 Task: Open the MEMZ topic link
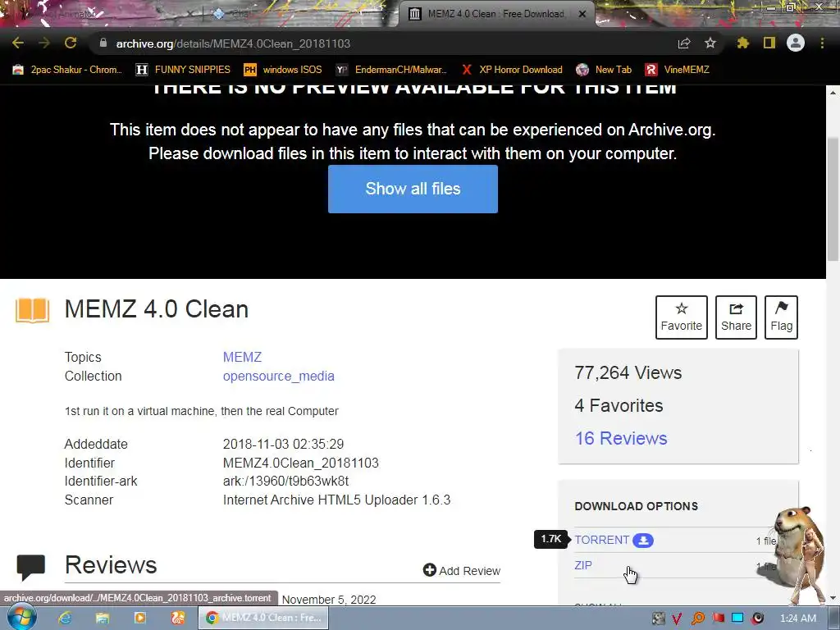point(242,357)
